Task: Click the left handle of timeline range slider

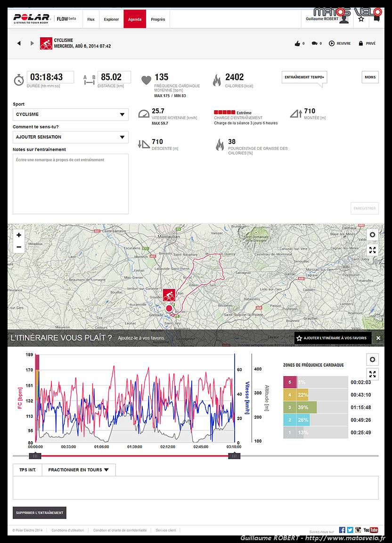Action: (35, 456)
